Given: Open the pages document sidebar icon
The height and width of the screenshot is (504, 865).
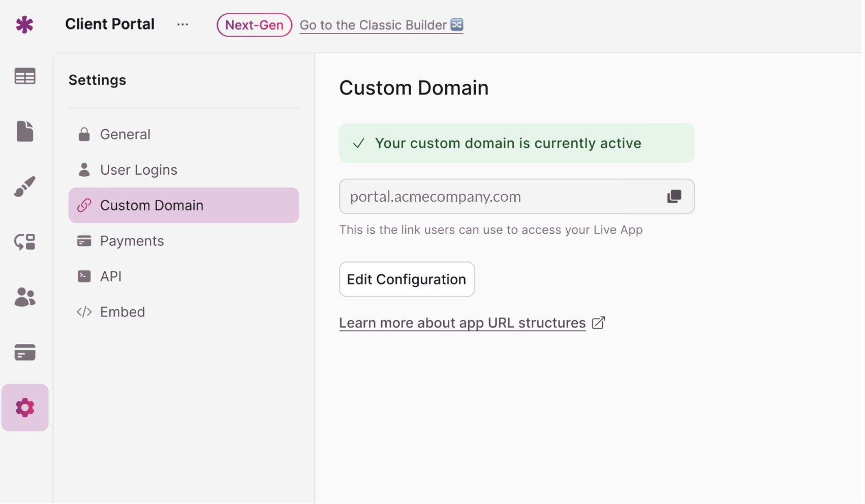Looking at the screenshot, I should pyautogui.click(x=24, y=131).
